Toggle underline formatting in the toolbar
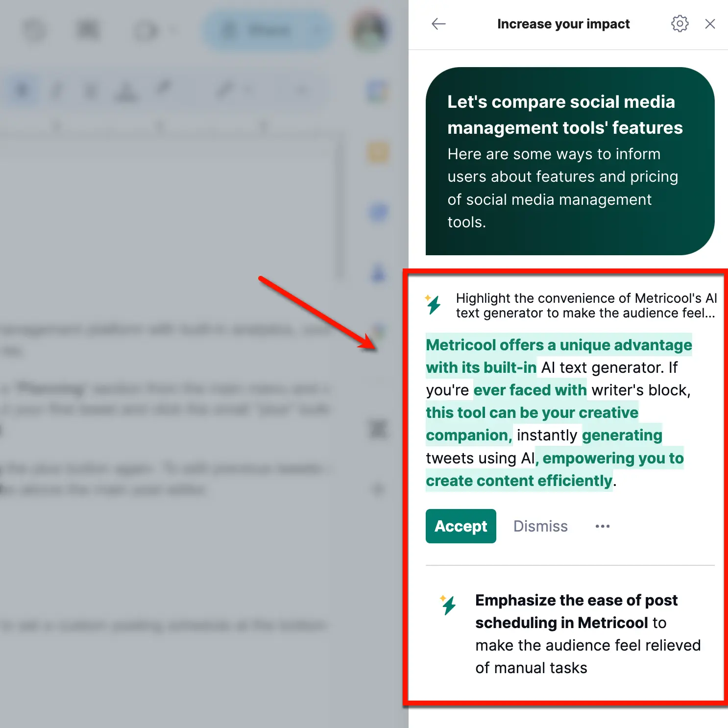This screenshot has height=728, width=728. tap(90, 90)
